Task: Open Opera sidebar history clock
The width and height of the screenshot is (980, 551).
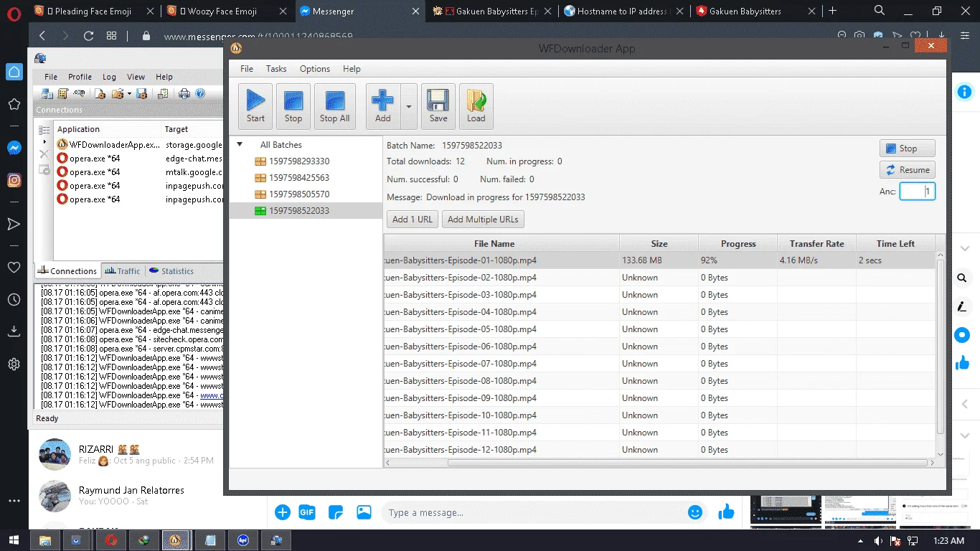Action: coord(14,300)
